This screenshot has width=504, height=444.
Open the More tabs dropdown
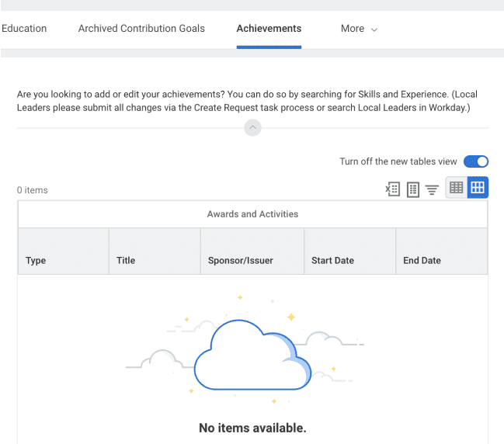pyautogui.click(x=359, y=29)
